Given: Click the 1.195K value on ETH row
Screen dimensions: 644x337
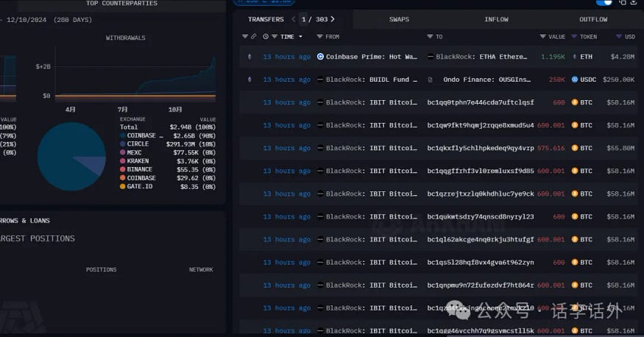Looking at the screenshot, I should point(553,57).
